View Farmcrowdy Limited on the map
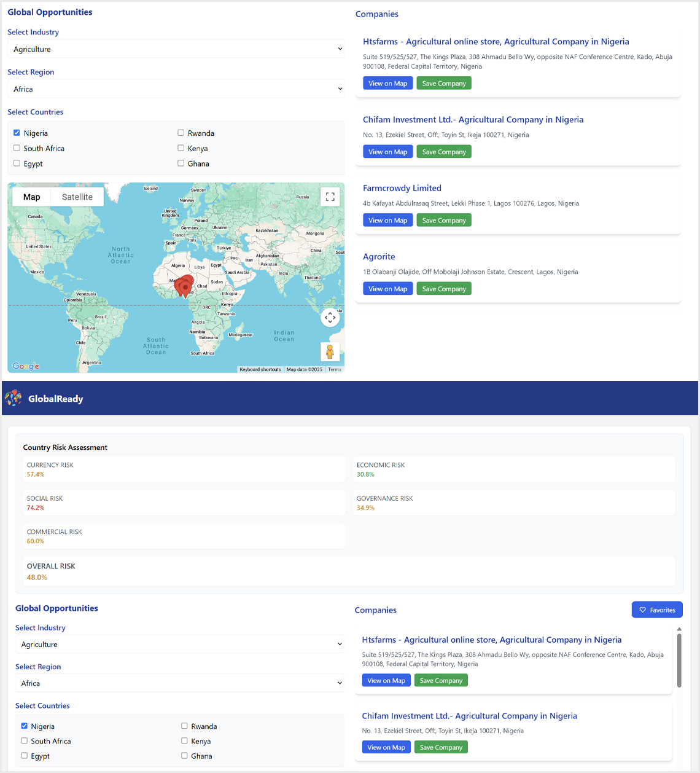This screenshot has width=700, height=773. [x=387, y=220]
